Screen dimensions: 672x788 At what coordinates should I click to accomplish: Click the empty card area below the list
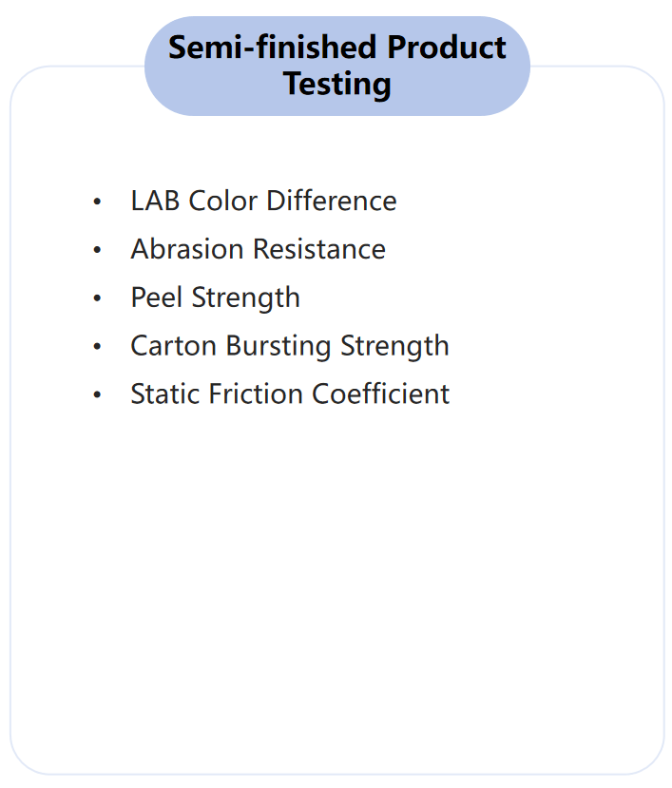pyautogui.click(x=336, y=588)
